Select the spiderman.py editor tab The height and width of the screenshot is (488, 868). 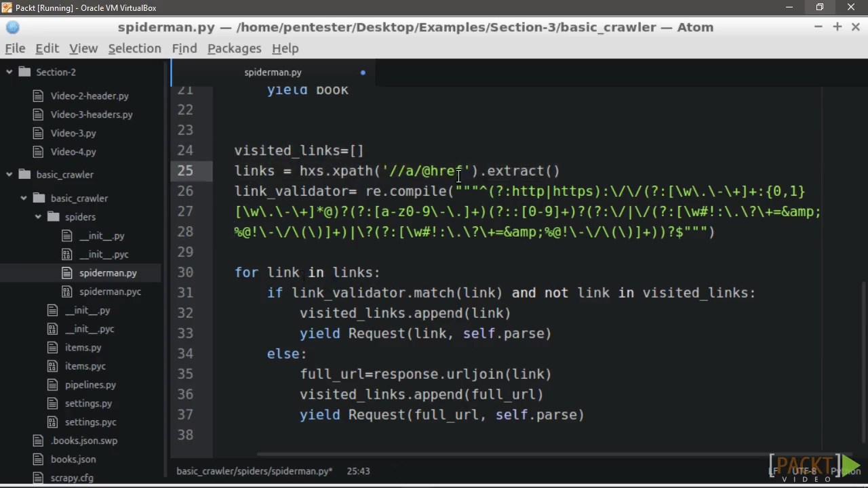click(x=273, y=72)
